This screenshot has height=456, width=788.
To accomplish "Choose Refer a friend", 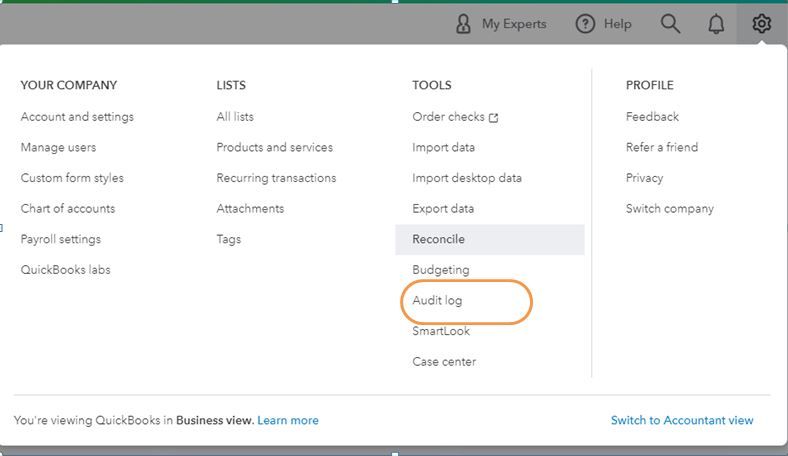I will point(662,147).
